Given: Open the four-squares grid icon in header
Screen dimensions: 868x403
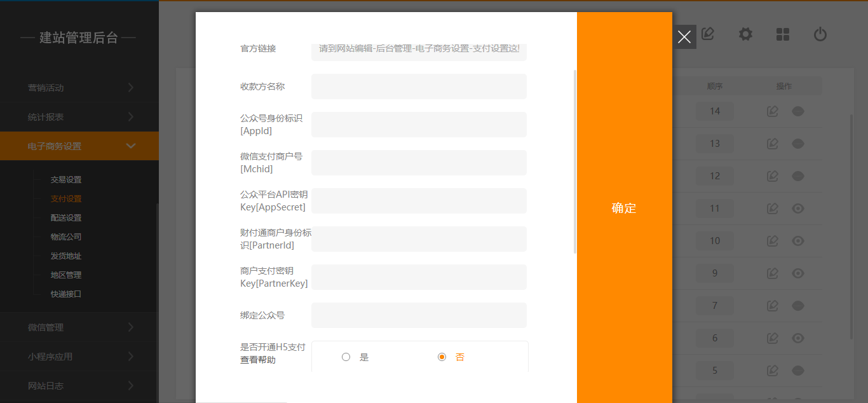Looking at the screenshot, I should [783, 34].
